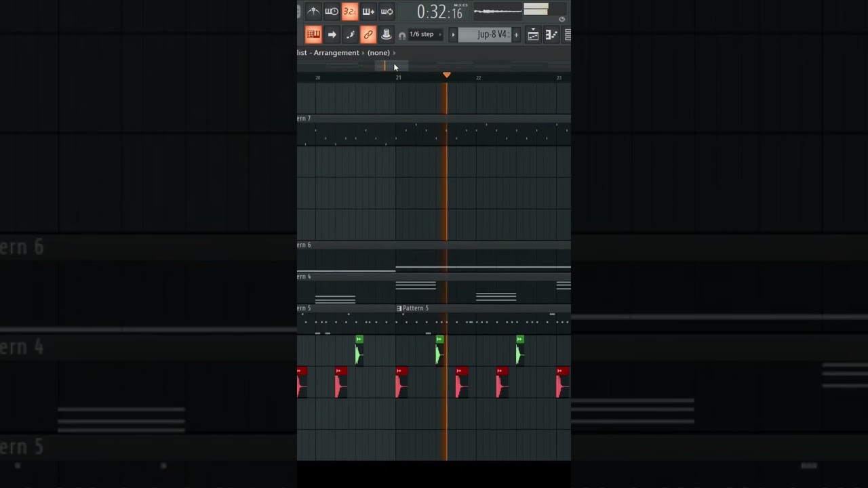
Task: Jump to bar 20 on timeline ruler
Action: coord(317,78)
